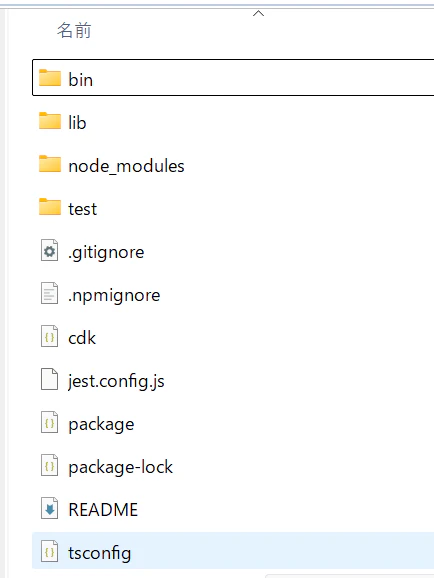Click the package-lock JSON file icon
The width and height of the screenshot is (434, 578).
(x=49, y=465)
